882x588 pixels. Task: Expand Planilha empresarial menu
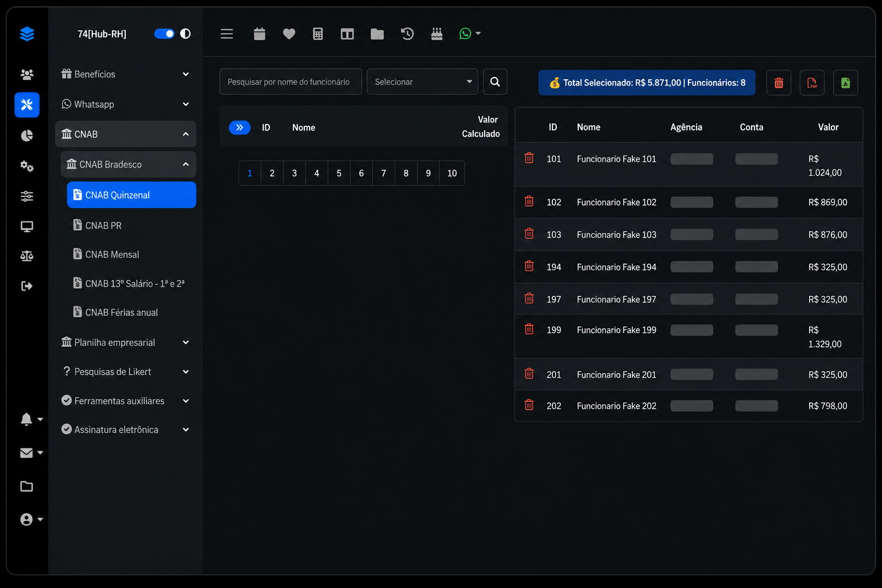click(126, 342)
